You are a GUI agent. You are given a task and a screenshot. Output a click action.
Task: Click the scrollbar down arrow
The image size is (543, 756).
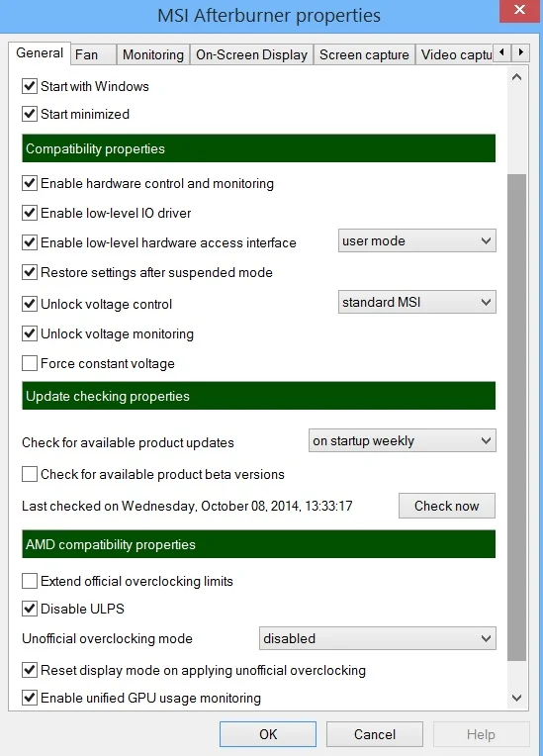(517, 698)
